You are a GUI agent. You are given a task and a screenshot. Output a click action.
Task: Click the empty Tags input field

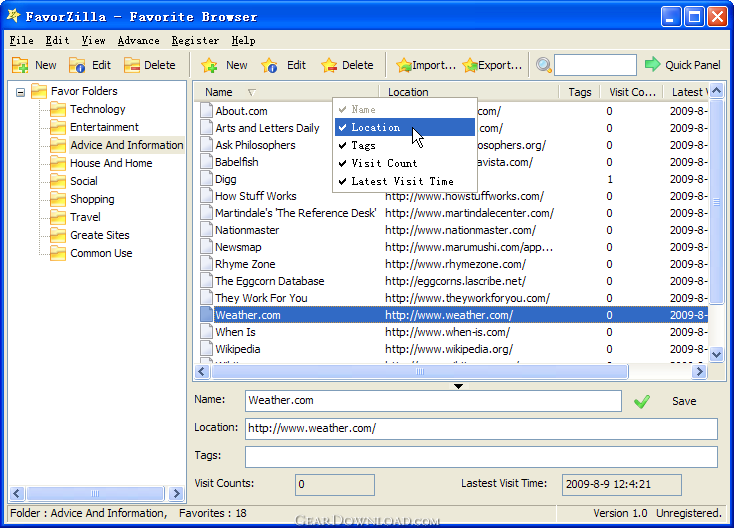coord(481,457)
